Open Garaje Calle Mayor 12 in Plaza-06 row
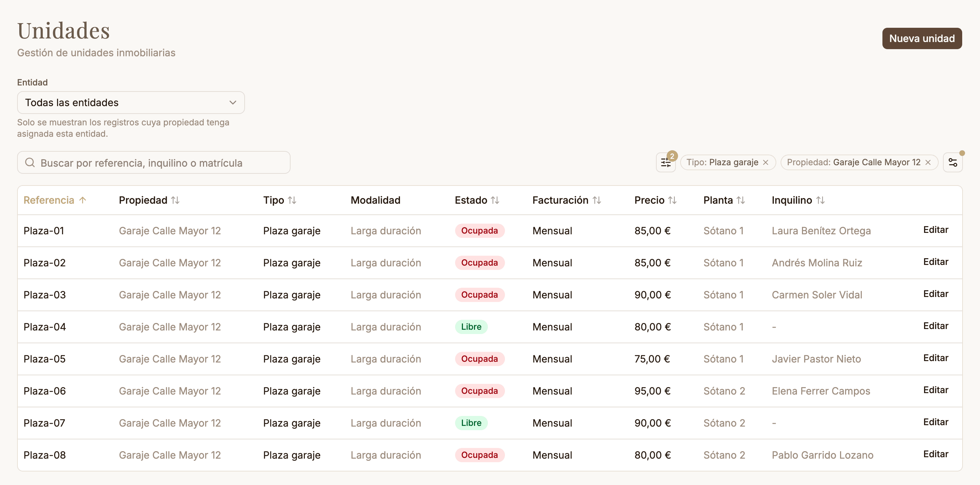The width and height of the screenshot is (980, 485). pos(170,391)
